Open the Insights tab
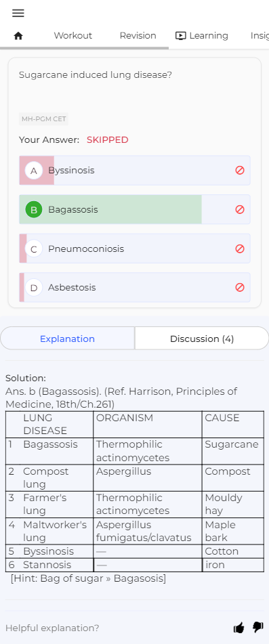 (x=260, y=36)
